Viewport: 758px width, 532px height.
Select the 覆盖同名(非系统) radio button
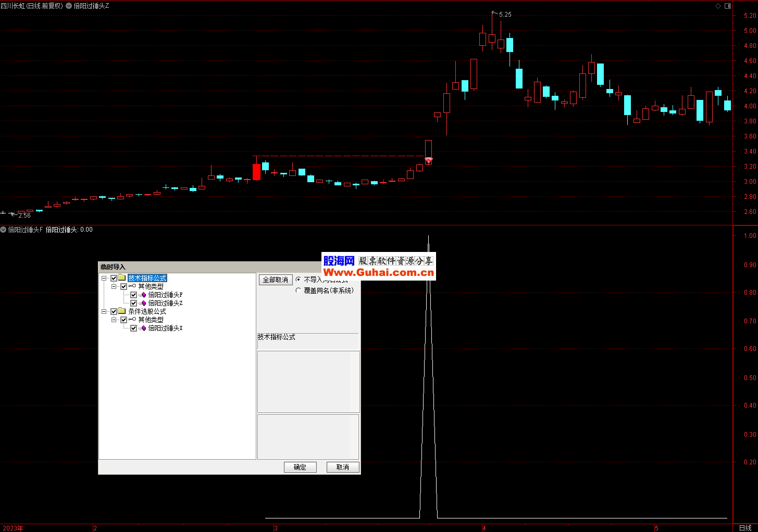[x=298, y=290]
